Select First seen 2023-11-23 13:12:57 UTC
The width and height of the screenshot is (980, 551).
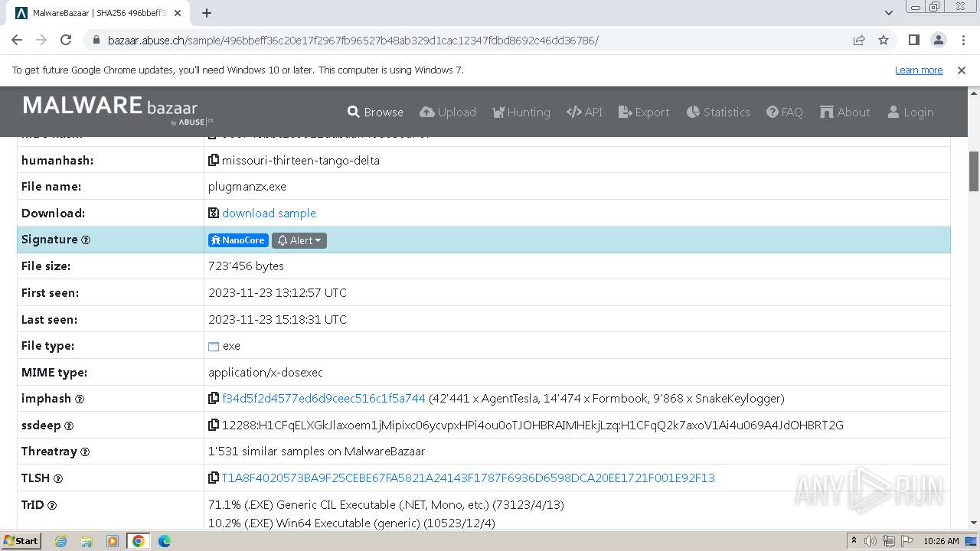pos(277,293)
